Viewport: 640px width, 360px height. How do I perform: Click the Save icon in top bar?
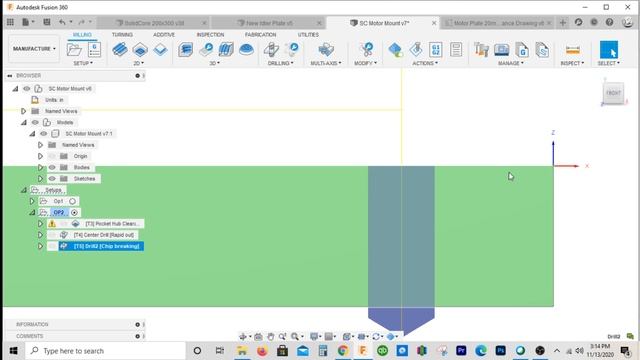(x=47, y=22)
